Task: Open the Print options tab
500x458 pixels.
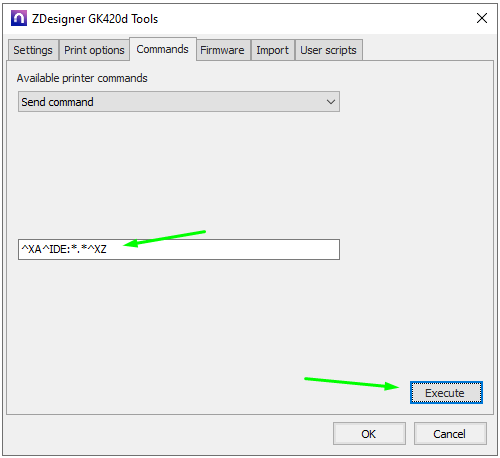Action: coord(94,50)
